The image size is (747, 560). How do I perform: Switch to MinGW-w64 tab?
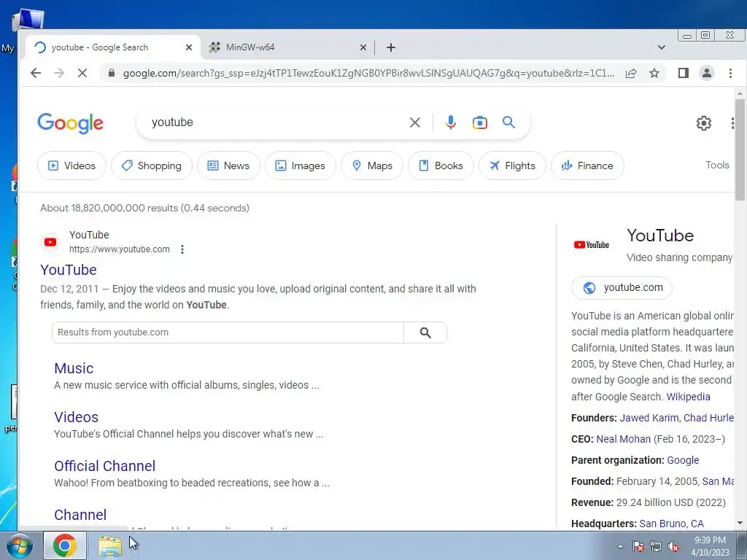(287, 47)
